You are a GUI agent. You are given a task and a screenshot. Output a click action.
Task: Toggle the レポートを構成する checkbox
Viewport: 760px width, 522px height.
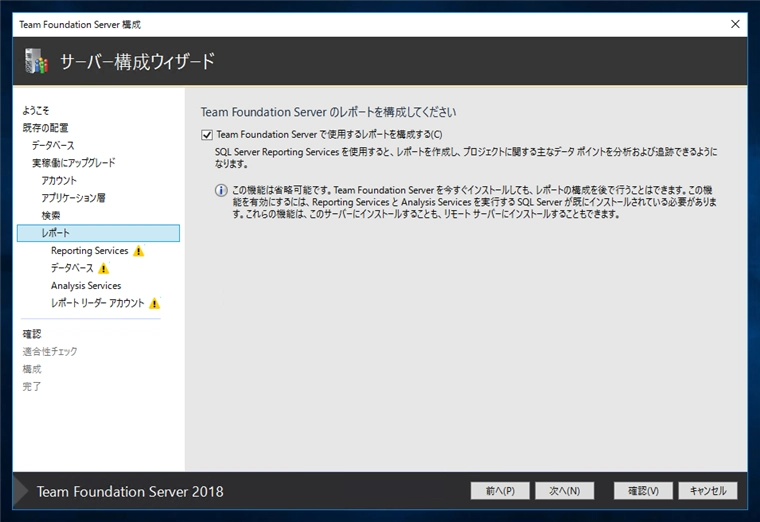click(x=207, y=135)
